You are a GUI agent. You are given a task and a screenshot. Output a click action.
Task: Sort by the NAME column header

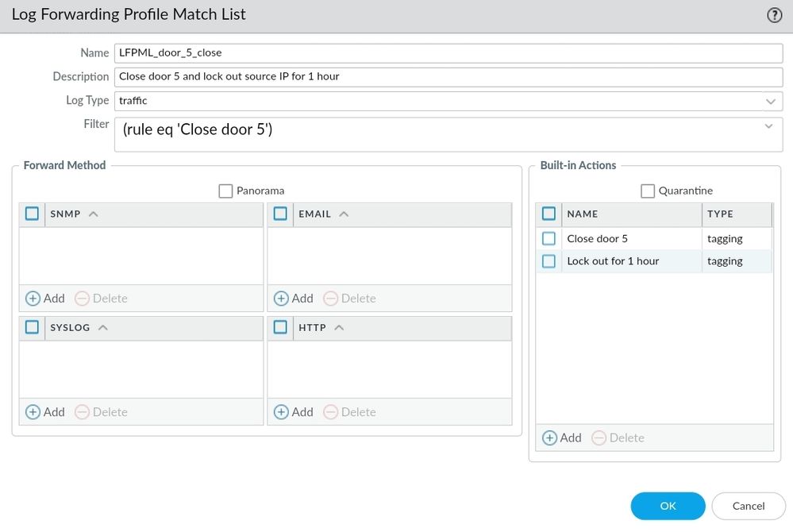(x=583, y=214)
